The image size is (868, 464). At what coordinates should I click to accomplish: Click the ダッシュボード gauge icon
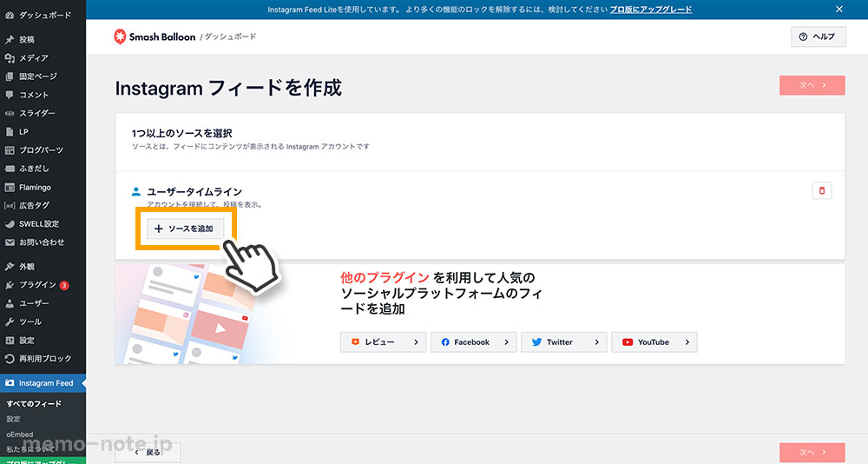(x=10, y=15)
